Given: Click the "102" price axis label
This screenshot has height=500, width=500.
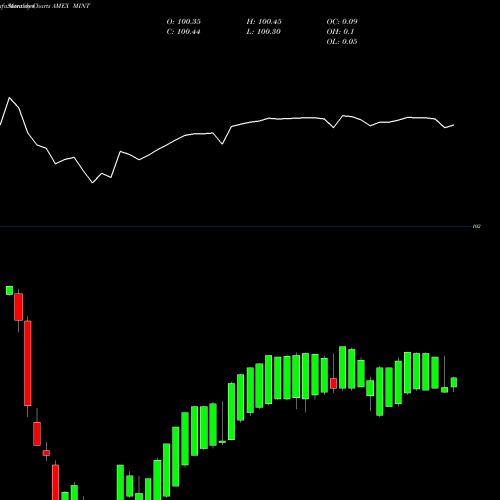Looking at the screenshot, I should pyautogui.click(x=477, y=226).
